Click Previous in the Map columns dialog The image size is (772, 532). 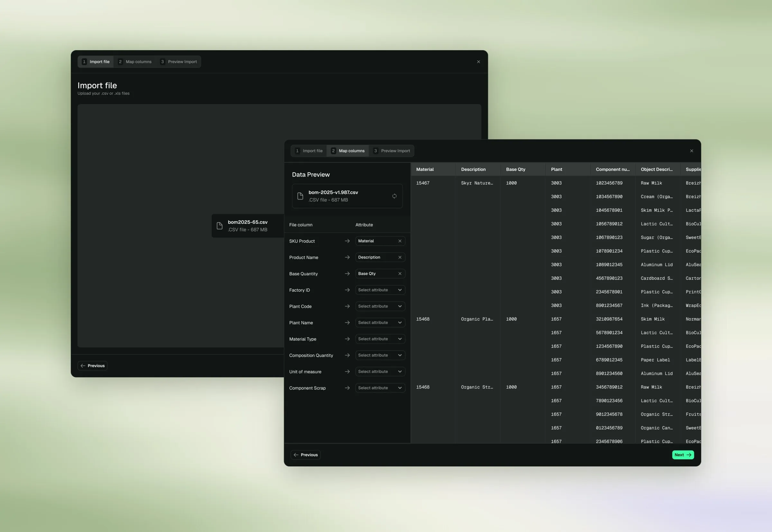306,455
